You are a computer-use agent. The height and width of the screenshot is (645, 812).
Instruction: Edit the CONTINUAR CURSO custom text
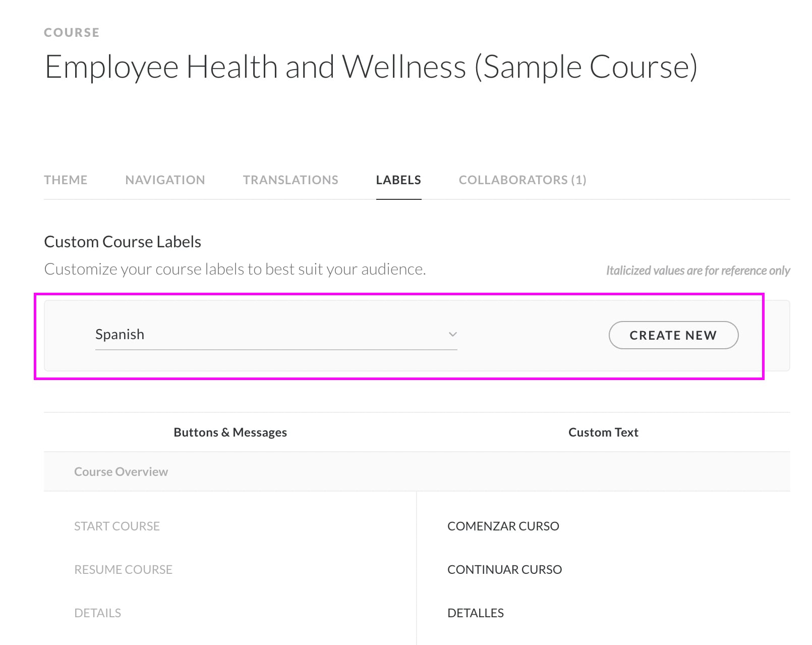tap(504, 569)
